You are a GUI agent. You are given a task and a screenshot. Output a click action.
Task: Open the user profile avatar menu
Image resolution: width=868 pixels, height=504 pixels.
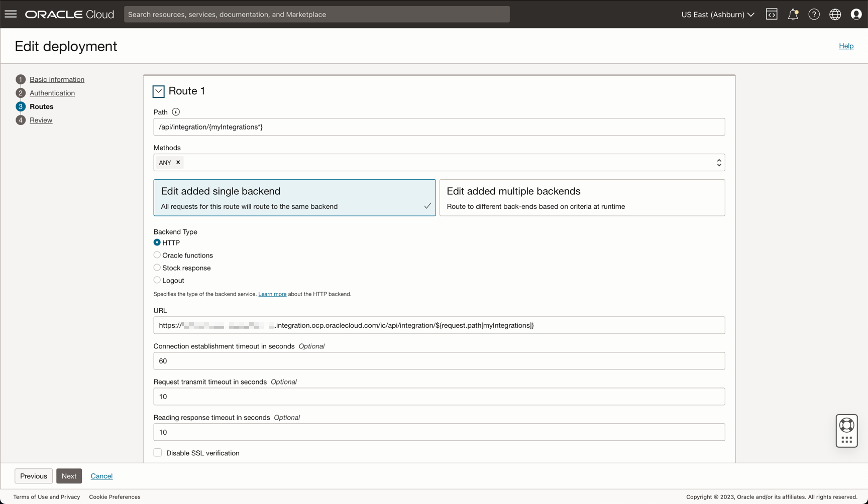pos(856,14)
